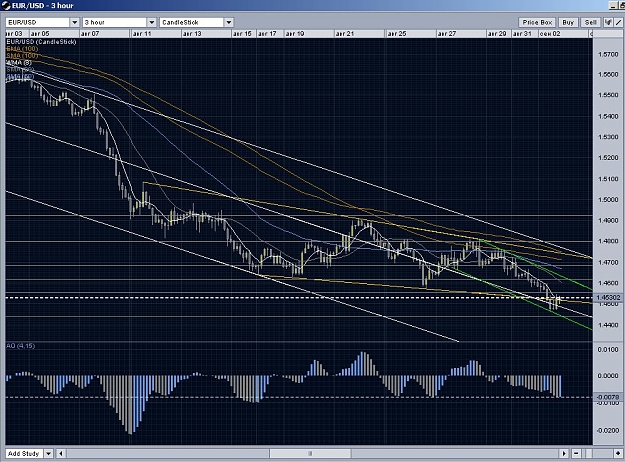Click the date marker авг 11 on time axis
625x462 pixels.
coord(142,34)
